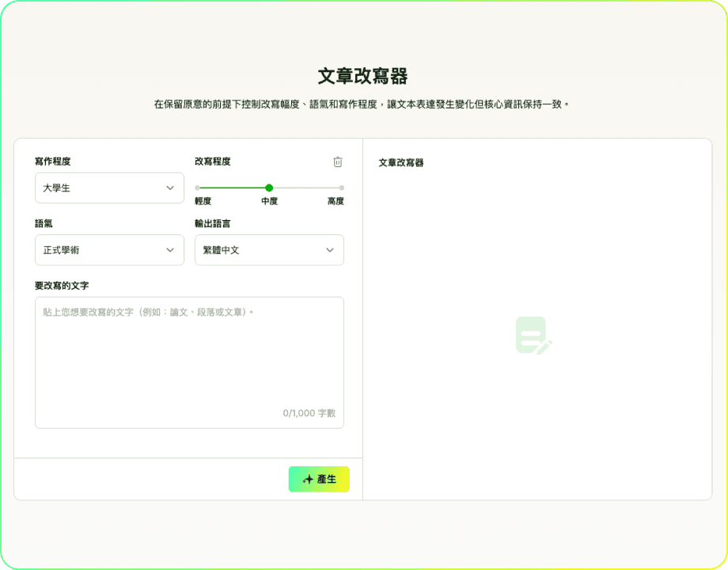Click the green slider handle at 中度

pyautogui.click(x=269, y=188)
